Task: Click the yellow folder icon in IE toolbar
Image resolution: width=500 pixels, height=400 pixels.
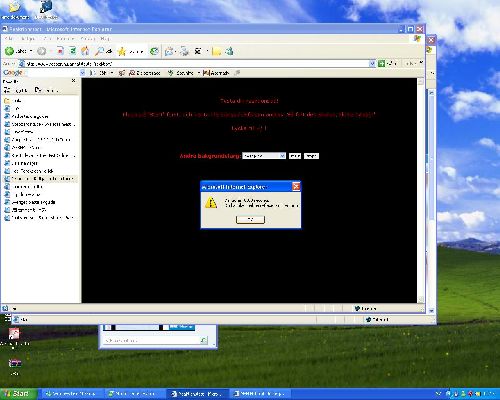Action: 216,51
